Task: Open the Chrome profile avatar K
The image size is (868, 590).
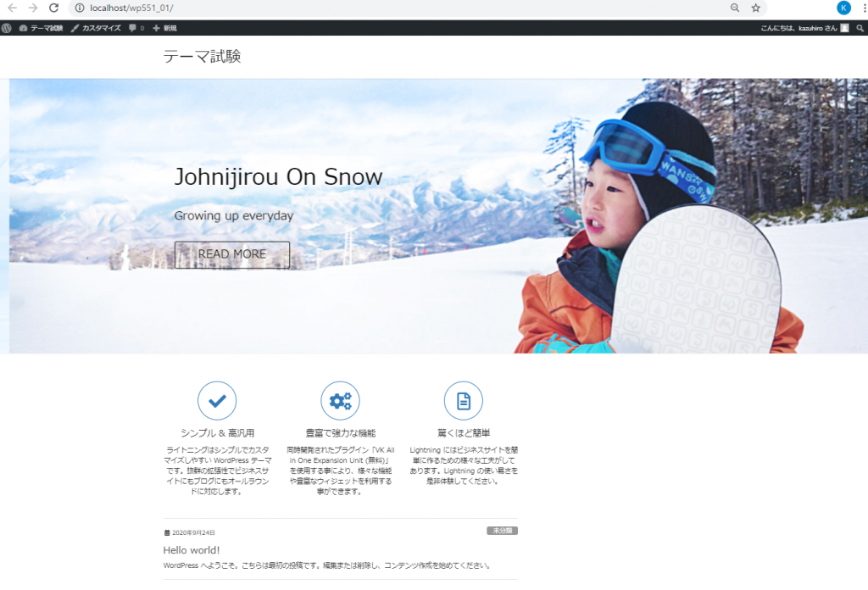Action: tap(843, 8)
